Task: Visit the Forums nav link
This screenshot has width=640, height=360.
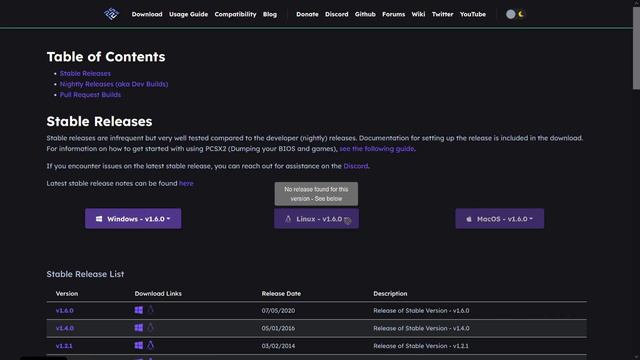Action: tap(393, 14)
